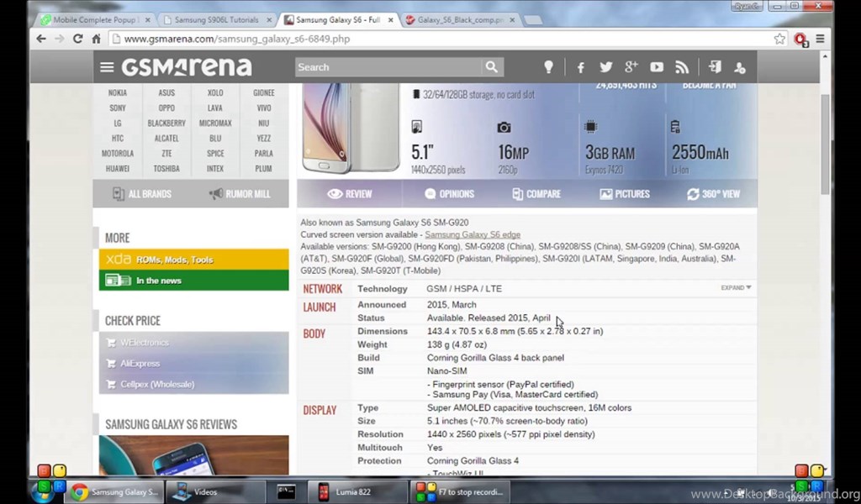
Task: Open WElectronics price check link
Action: 145,342
